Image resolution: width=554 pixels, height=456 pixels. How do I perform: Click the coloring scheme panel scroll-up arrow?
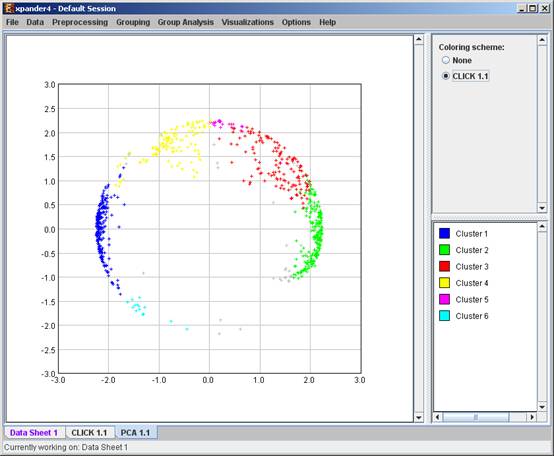click(x=542, y=40)
